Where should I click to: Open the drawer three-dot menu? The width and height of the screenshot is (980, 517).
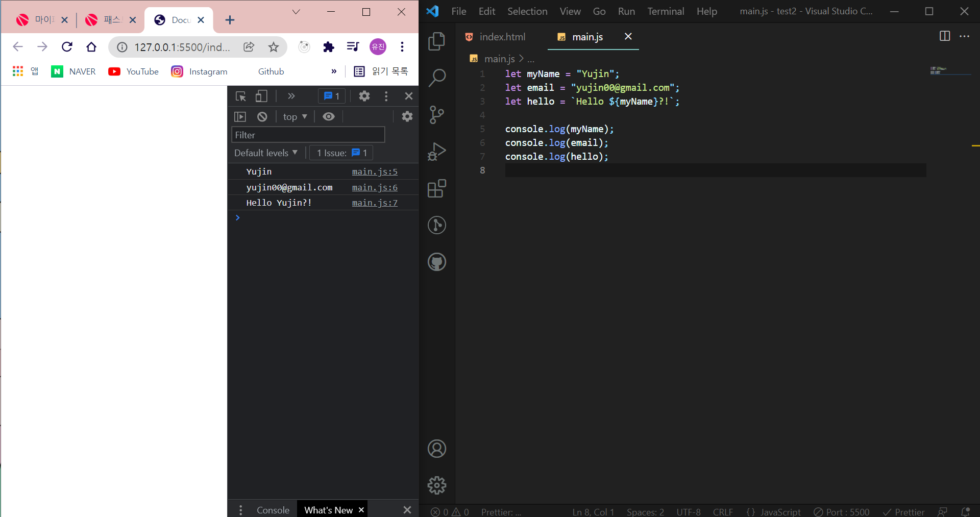(240, 510)
